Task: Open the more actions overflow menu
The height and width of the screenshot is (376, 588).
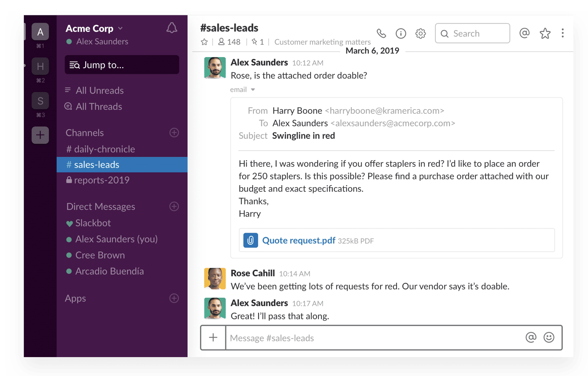Action: [x=563, y=34]
